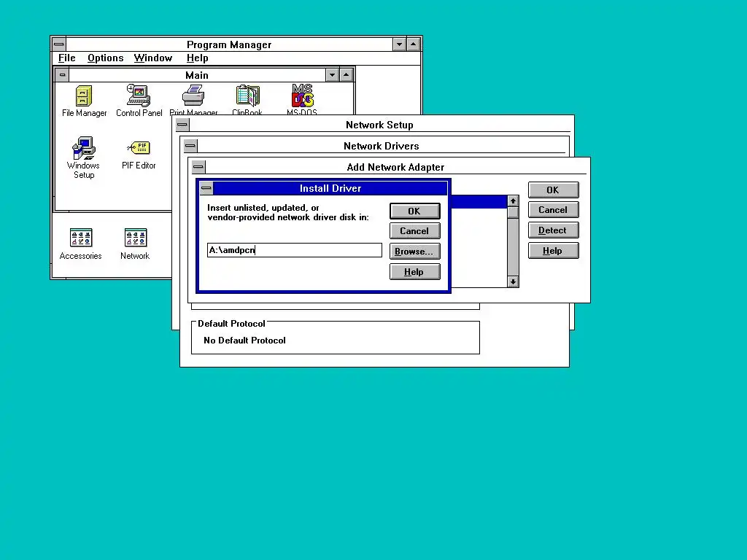Click the A:\amdpcn driver path field
The height and width of the screenshot is (560, 747).
[295, 250]
